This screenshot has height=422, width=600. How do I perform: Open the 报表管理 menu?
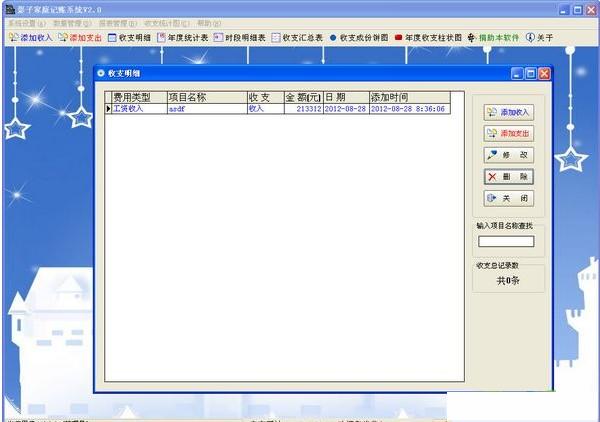117,23
